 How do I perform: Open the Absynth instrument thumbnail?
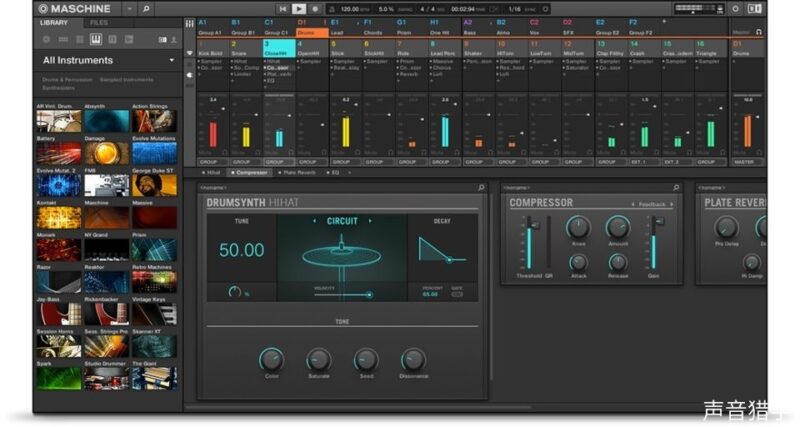point(107,121)
